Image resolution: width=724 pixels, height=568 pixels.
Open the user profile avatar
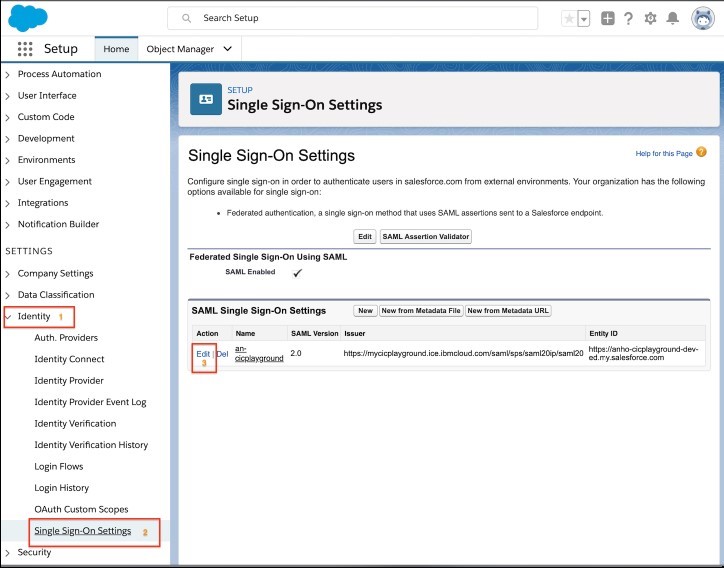703,18
